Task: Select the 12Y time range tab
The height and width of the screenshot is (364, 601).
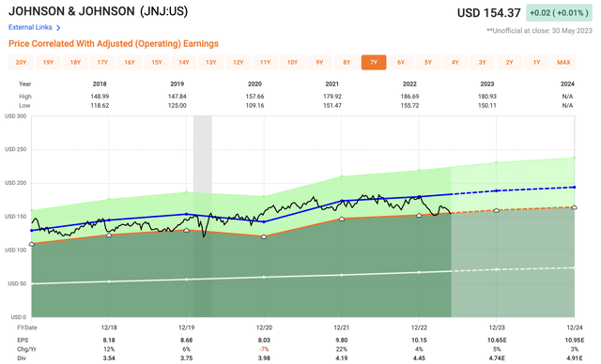Action: point(238,63)
